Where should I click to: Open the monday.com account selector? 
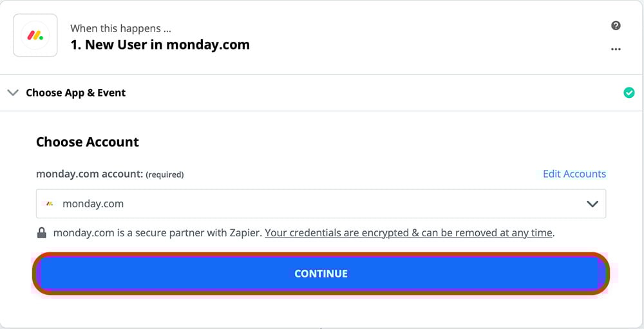click(x=321, y=204)
